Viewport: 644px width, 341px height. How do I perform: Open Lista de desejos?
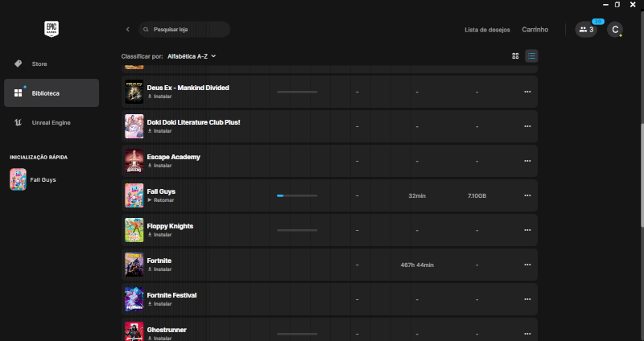pos(487,30)
